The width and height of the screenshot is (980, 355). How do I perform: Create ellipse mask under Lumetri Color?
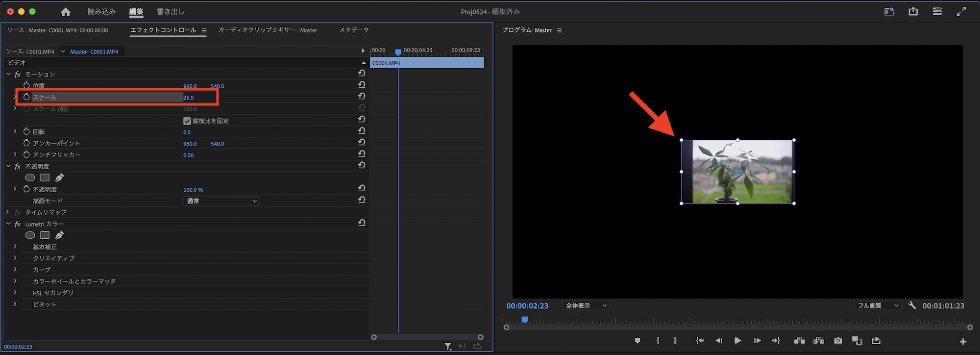click(x=30, y=235)
